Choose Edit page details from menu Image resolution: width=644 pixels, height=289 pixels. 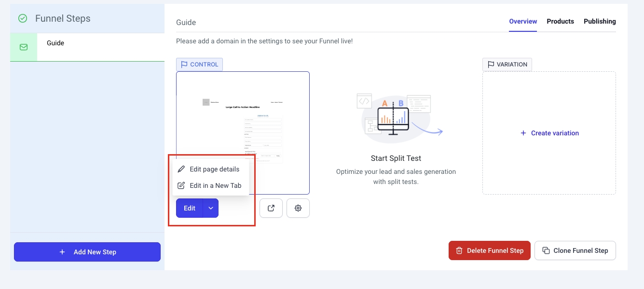(x=214, y=169)
